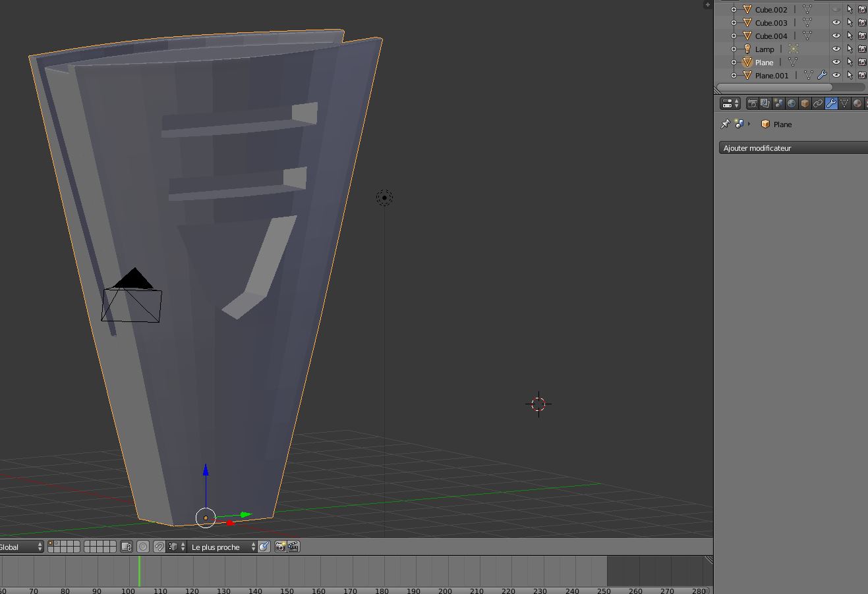The image size is (868, 594).
Task: Open the World properties tab
Action: 792,103
